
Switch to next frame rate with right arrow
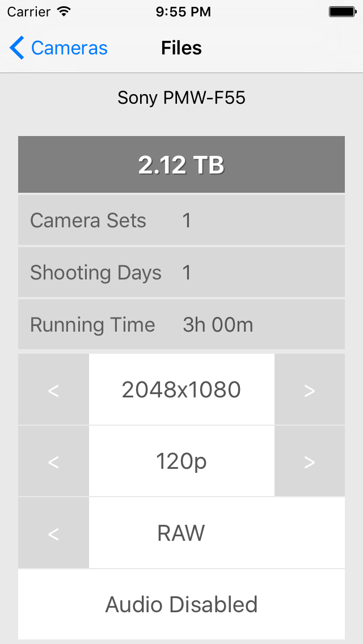click(310, 461)
